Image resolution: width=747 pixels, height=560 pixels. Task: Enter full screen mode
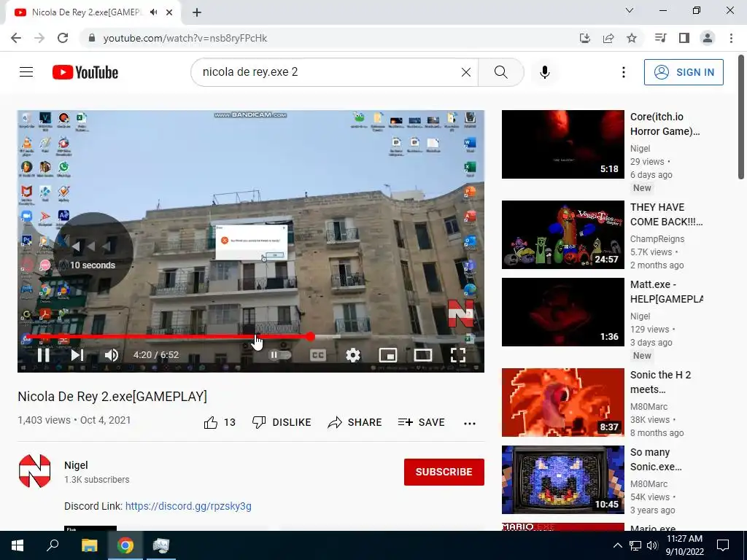point(458,355)
